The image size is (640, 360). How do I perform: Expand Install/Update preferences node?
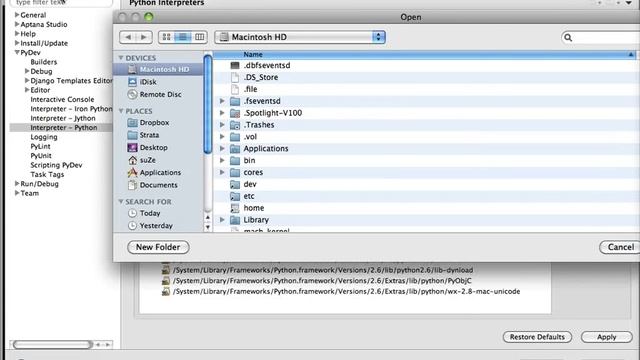coord(17,43)
